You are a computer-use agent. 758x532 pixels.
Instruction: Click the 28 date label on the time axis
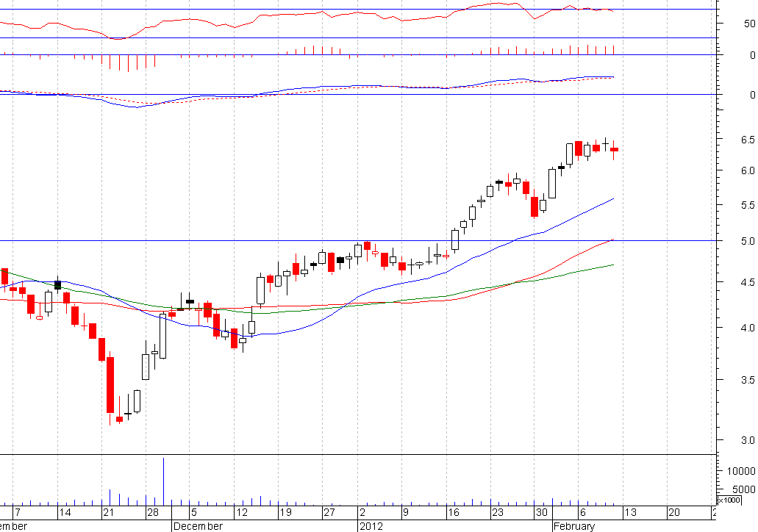(153, 513)
